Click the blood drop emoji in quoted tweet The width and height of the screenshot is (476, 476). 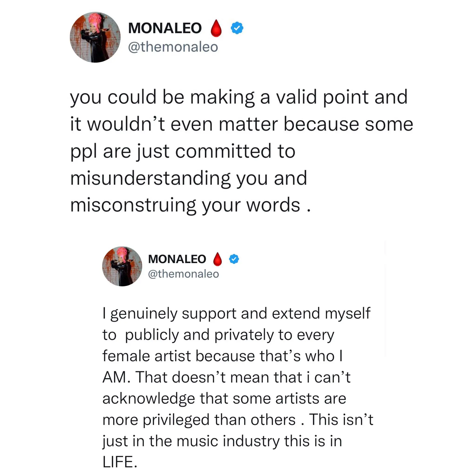pyautogui.click(x=217, y=259)
